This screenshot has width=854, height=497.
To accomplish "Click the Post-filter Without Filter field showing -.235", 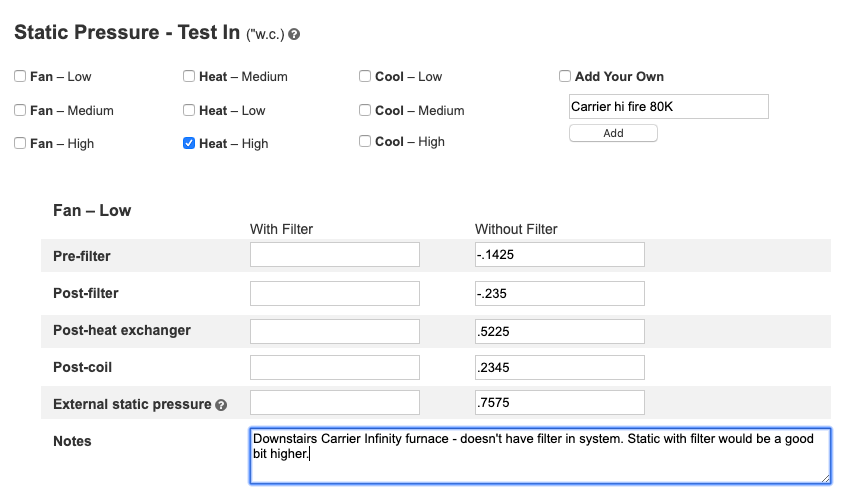I will coord(559,293).
